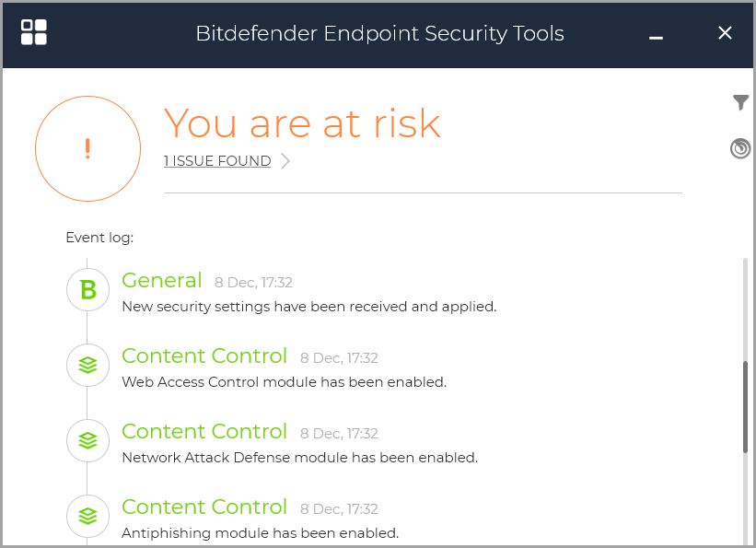The image size is (756, 548).
Task: Select the Web Access Control event heading
Action: 204,356
